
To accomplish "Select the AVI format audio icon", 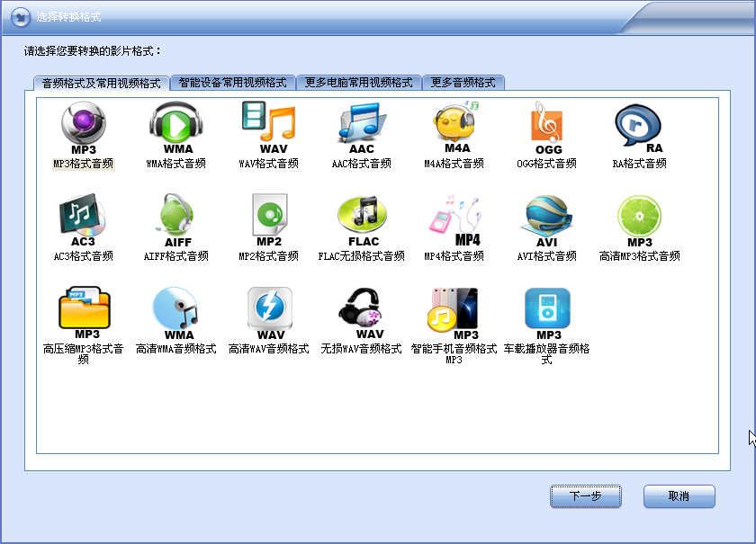I will pos(547,218).
